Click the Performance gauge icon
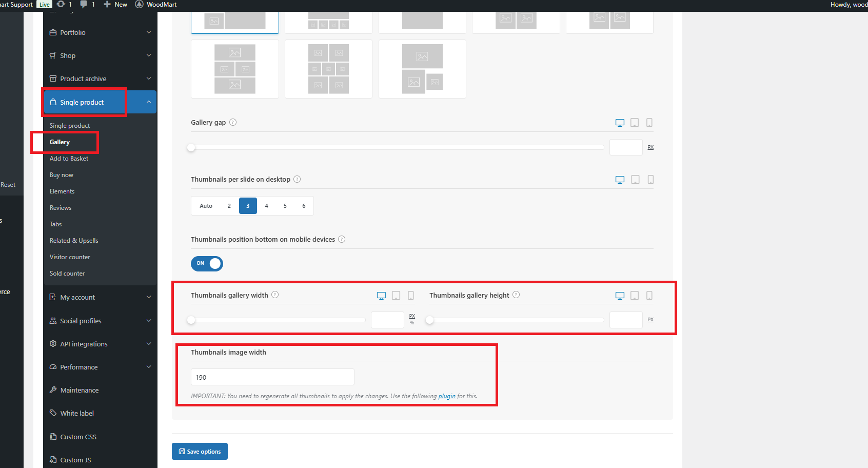Viewport: 868px width, 468px height. pyautogui.click(x=53, y=367)
